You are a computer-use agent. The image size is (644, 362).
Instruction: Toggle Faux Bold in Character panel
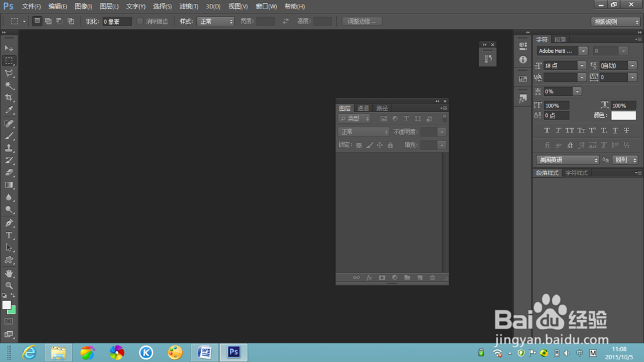(x=547, y=130)
